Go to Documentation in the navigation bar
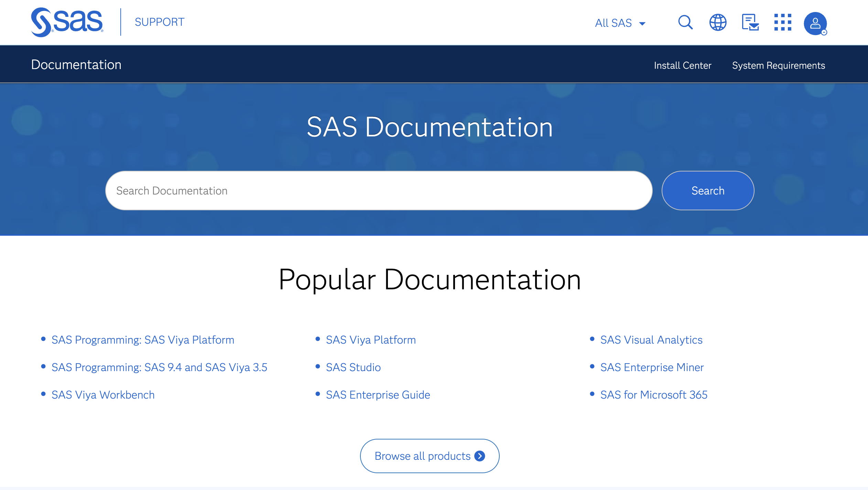868x490 pixels. [76, 65]
